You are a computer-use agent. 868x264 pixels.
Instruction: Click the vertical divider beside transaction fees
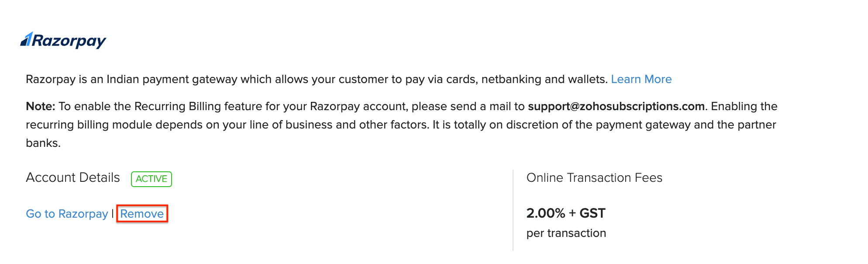513,210
